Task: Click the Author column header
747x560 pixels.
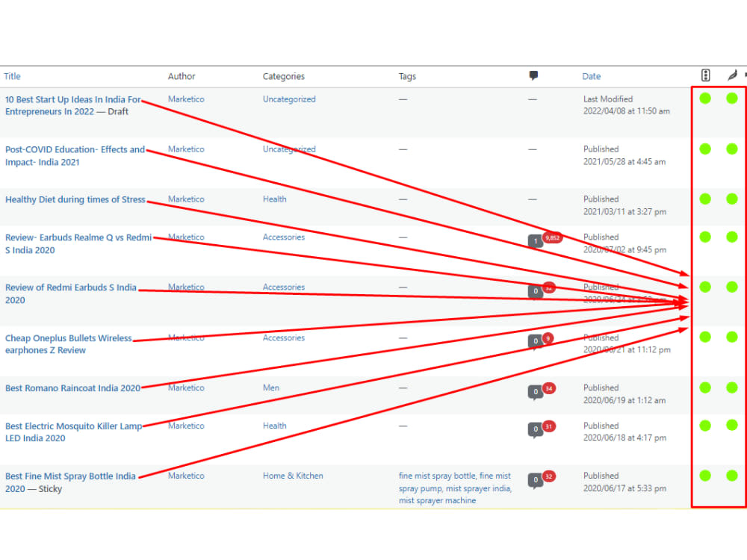Action: [x=182, y=76]
